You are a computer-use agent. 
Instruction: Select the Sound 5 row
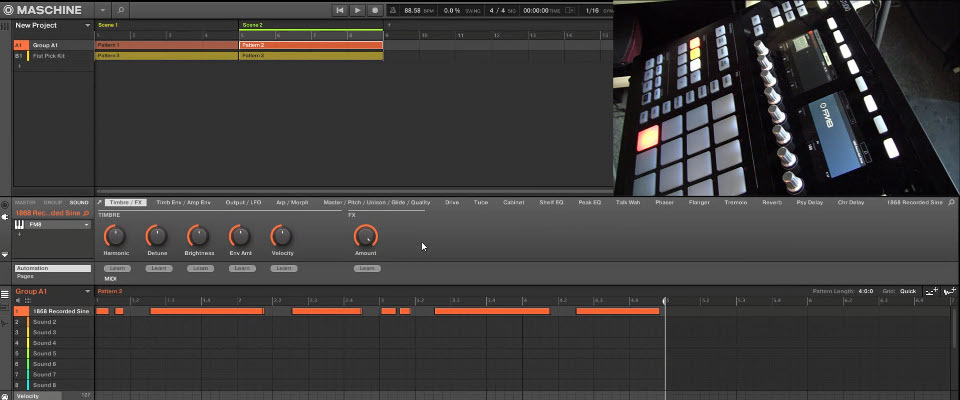coord(53,353)
